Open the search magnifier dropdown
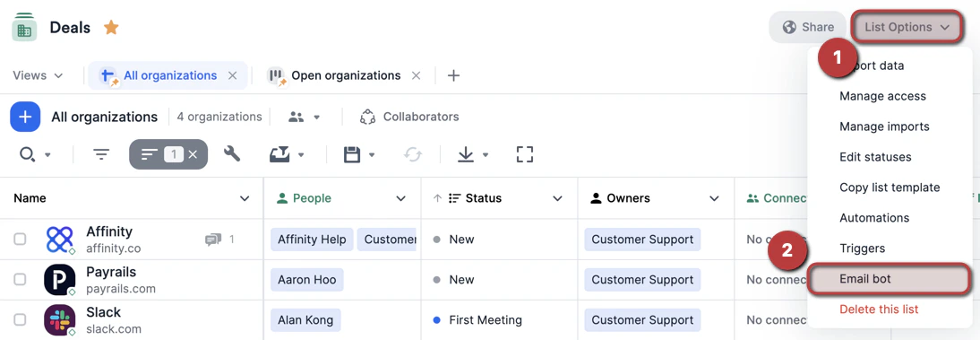The width and height of the screenshot is (980, 340). point(35,154)
